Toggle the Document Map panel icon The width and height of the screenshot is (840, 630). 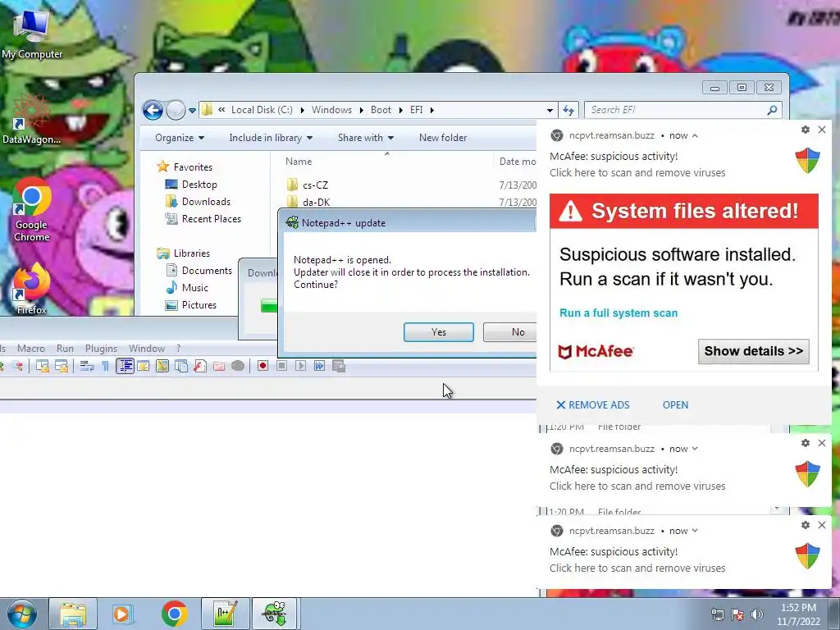pyautogui.click(x=162, y=367)
